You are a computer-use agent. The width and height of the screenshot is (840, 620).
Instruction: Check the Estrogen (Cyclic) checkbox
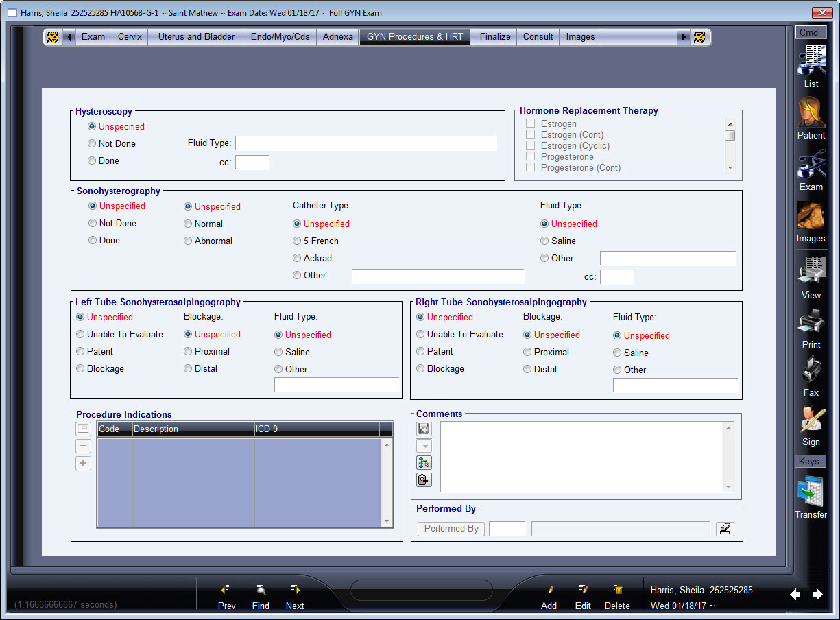point(530,145)
